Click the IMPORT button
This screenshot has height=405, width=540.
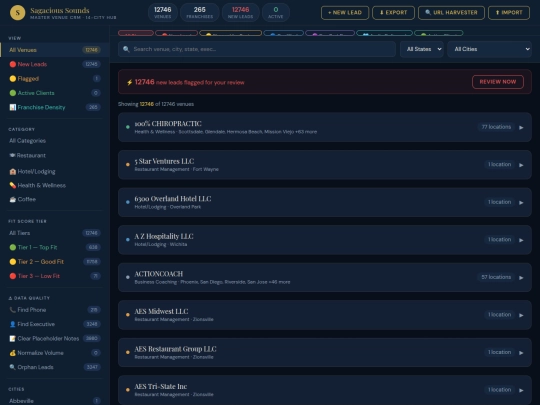click(x=509, y=13)
